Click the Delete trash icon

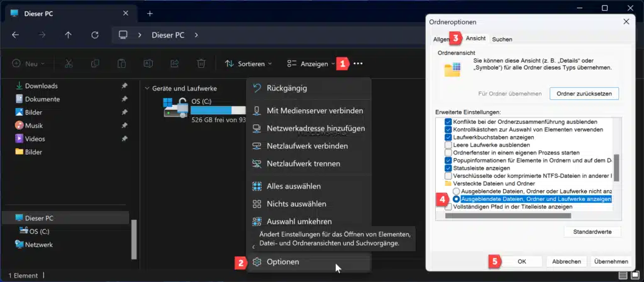[201, 63]
